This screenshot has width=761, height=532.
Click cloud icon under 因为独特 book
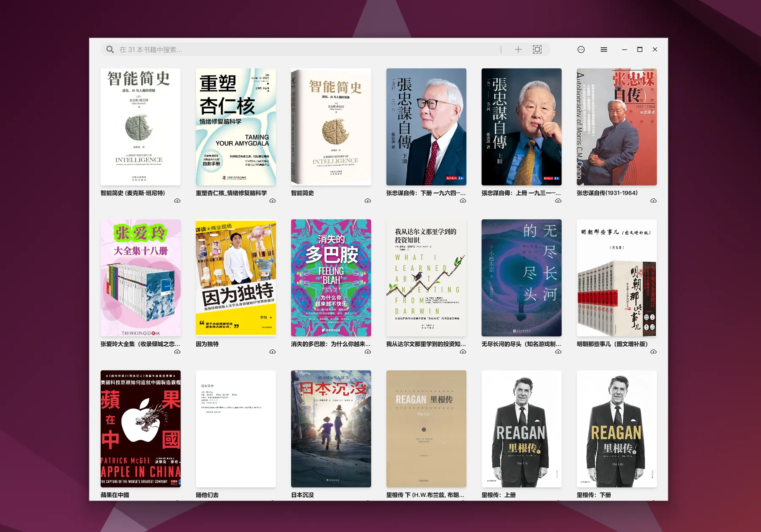click(x=272, y=352)
